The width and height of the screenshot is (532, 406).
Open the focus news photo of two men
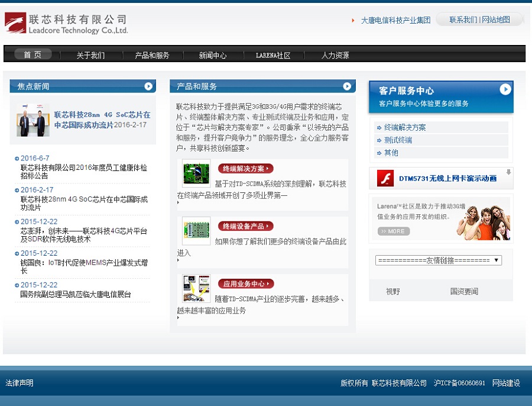click(x=33, y=120)
